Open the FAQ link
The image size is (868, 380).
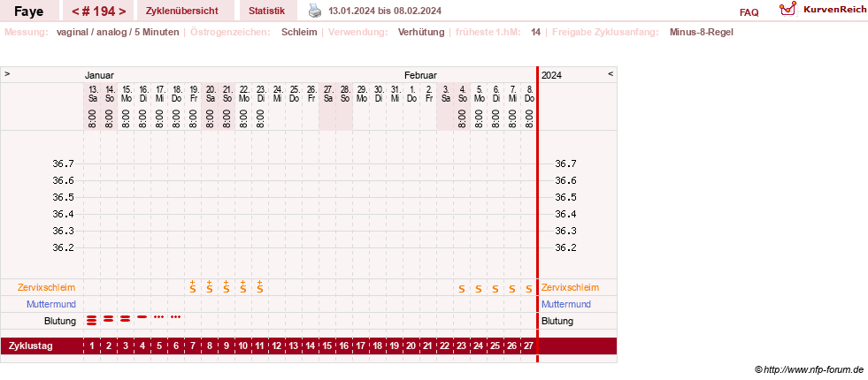[x=749, y=12]
